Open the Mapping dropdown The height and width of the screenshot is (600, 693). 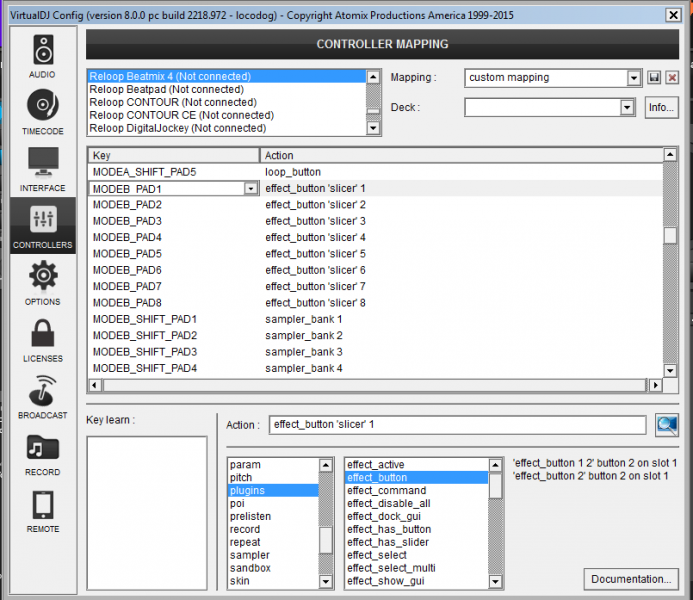[x=633, y=78]
